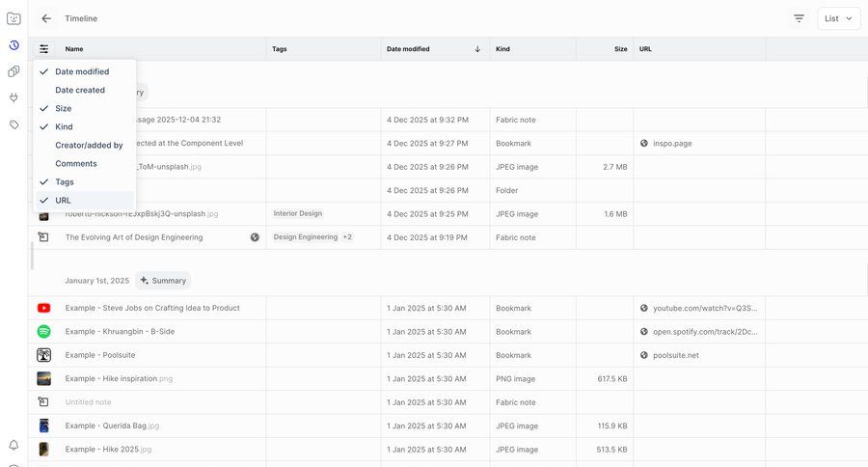Click the Querida Bag image thumbnail

(43, 426)
